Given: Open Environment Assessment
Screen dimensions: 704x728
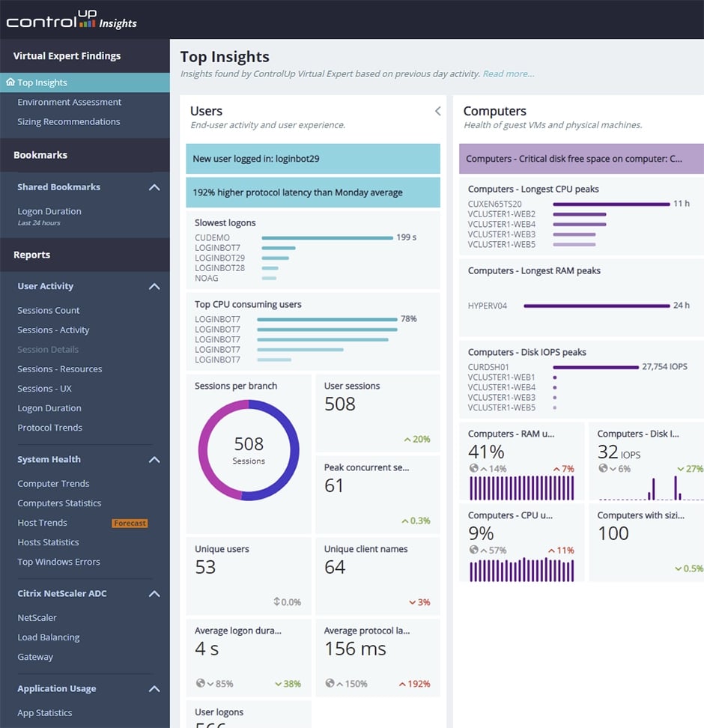Looking at the screenshot, I should click(x=69, y=102).
